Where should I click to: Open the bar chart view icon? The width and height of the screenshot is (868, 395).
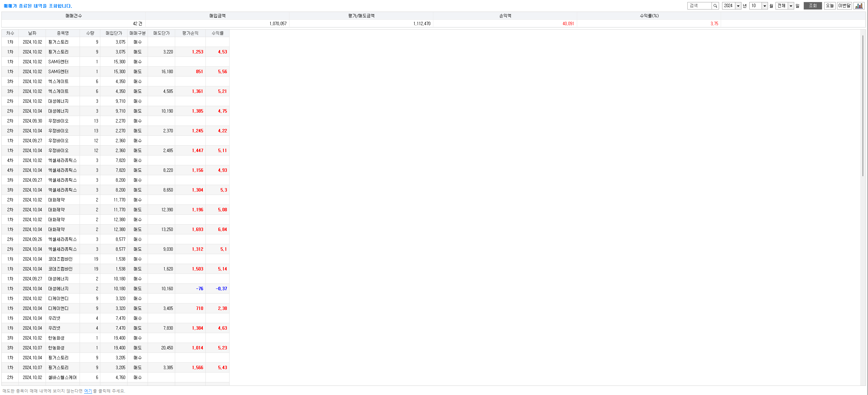point(859,6)
